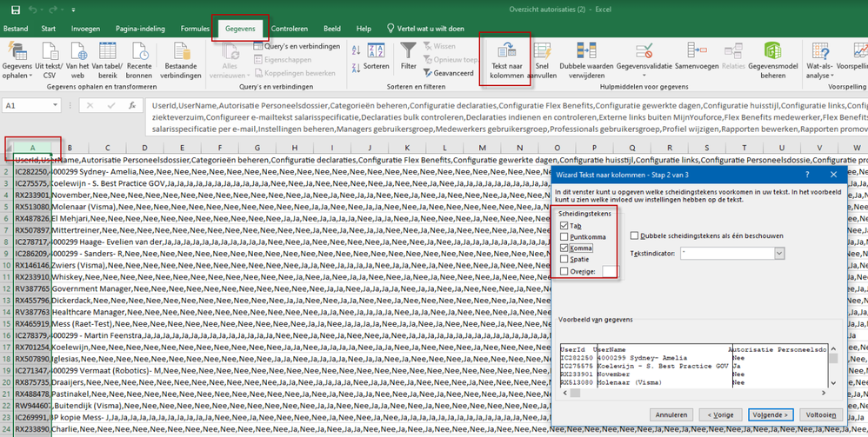Click the Overige delimiter text field

(611, 271)
